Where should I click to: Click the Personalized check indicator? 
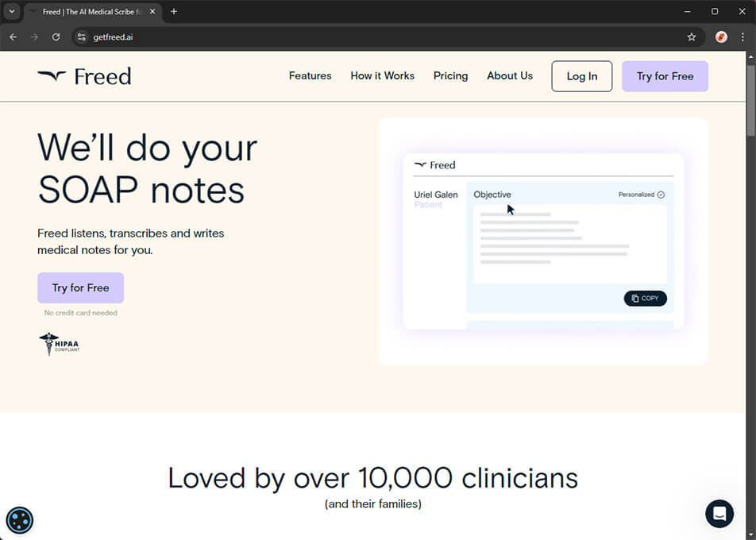(x=642, y=195)
